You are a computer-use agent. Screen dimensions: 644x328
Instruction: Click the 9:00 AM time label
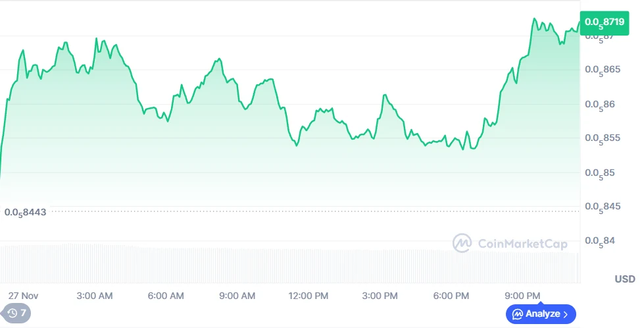[x=237, y=296]
